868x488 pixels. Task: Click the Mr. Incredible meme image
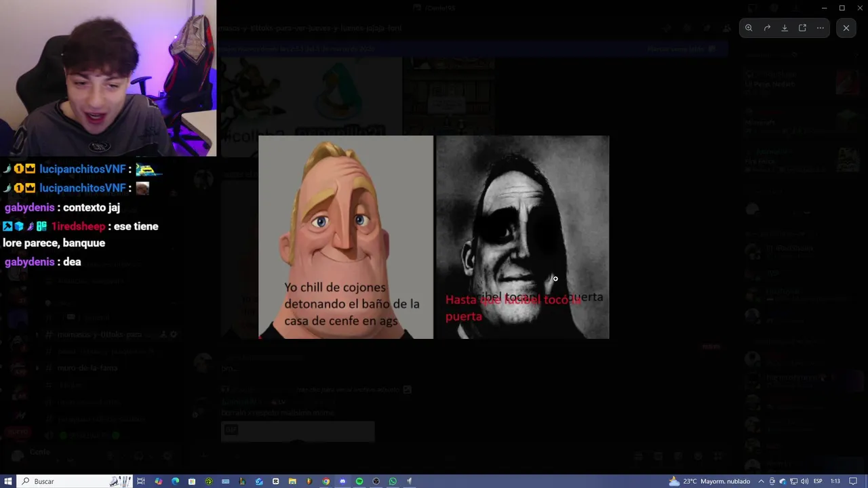pos(434,237)
